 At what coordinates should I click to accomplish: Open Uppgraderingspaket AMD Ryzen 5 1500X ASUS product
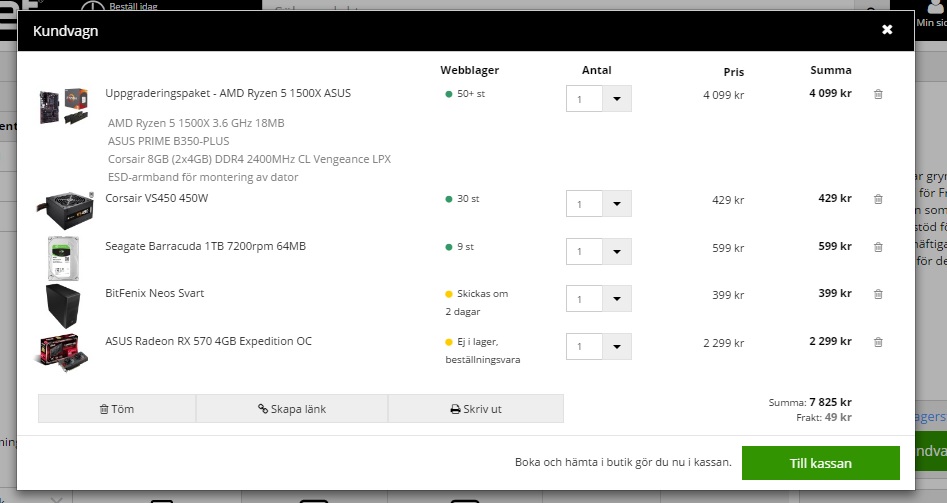pyautogui.click(x=228, y=93)
